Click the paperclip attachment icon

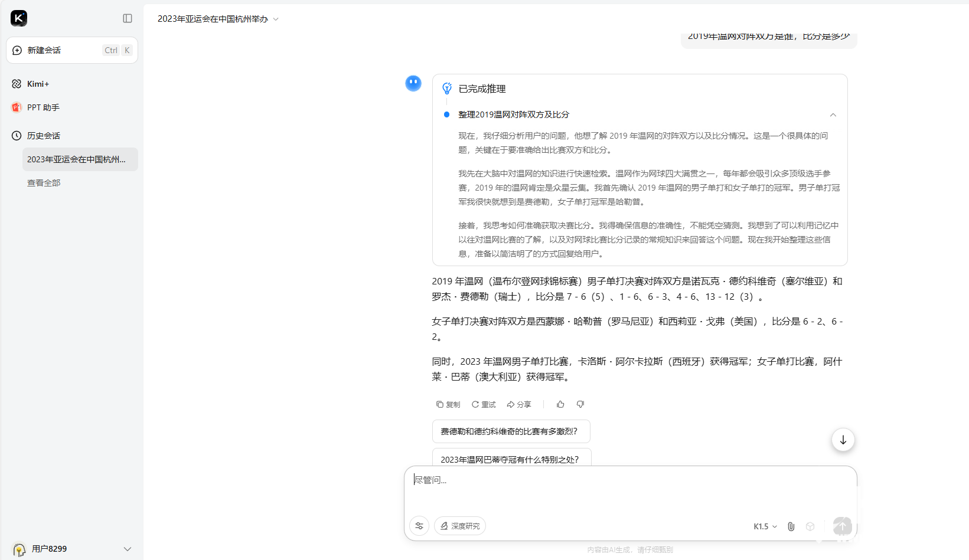point(791,526)
